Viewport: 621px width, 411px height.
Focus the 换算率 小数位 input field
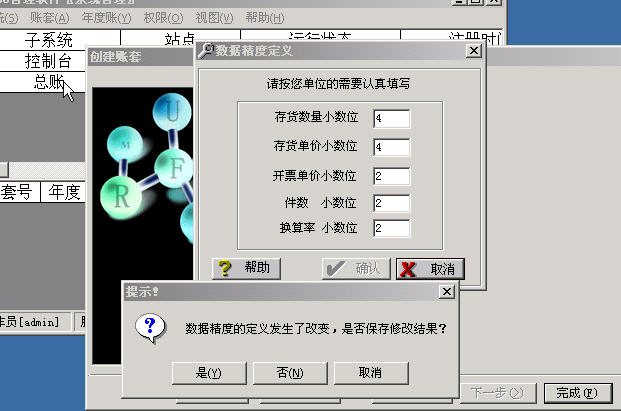(391, 228)
